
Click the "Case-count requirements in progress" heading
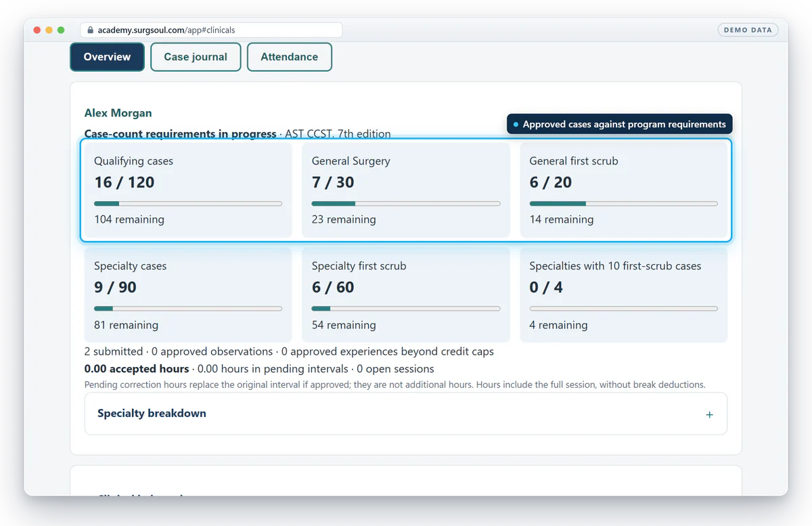click(x=180, y=134)
